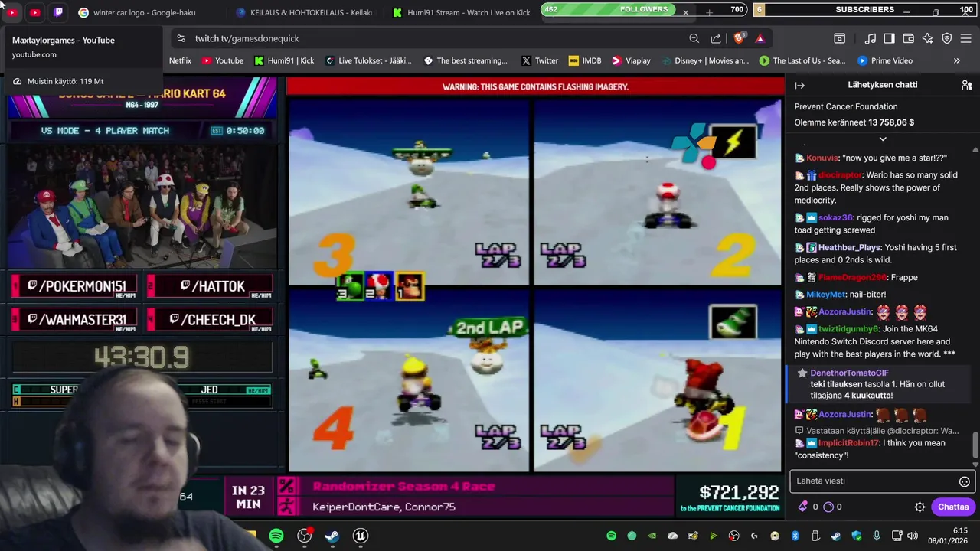Click username MikeyMet in chat
Screen dimensions: 980x551
click(x=825, y=295)
